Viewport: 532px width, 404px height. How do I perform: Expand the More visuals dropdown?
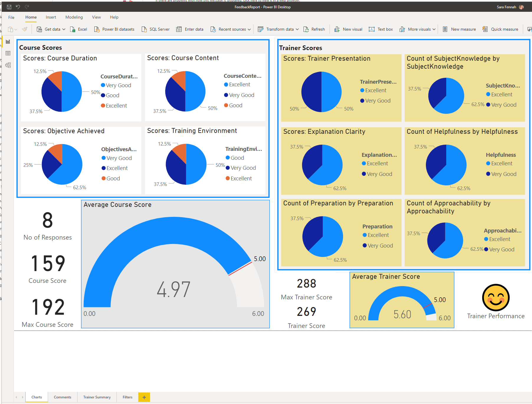(x=435, y=29)
